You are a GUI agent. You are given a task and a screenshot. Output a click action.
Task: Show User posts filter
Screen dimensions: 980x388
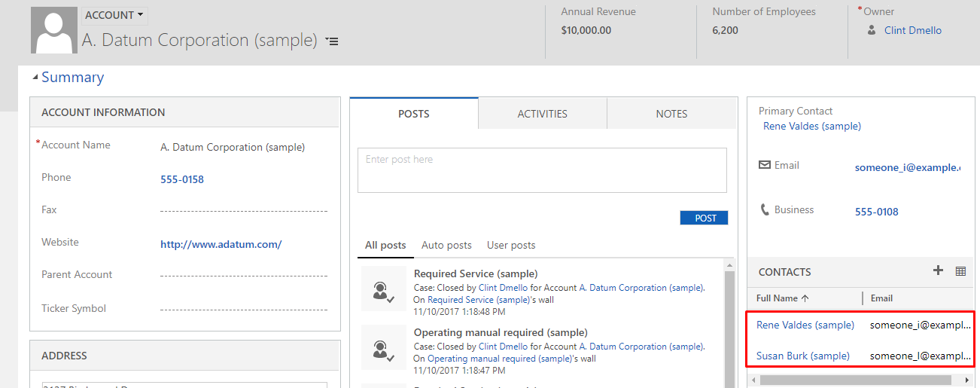(511, 245)
